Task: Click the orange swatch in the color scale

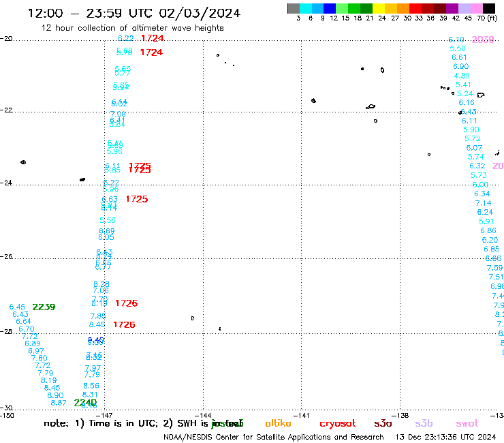Action: click(403, 8)
